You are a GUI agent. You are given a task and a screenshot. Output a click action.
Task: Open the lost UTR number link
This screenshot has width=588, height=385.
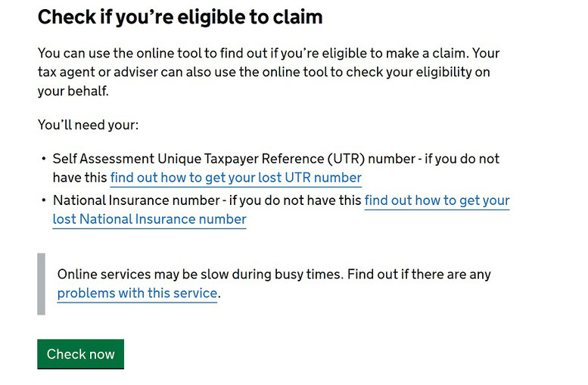tap(236, 178)
